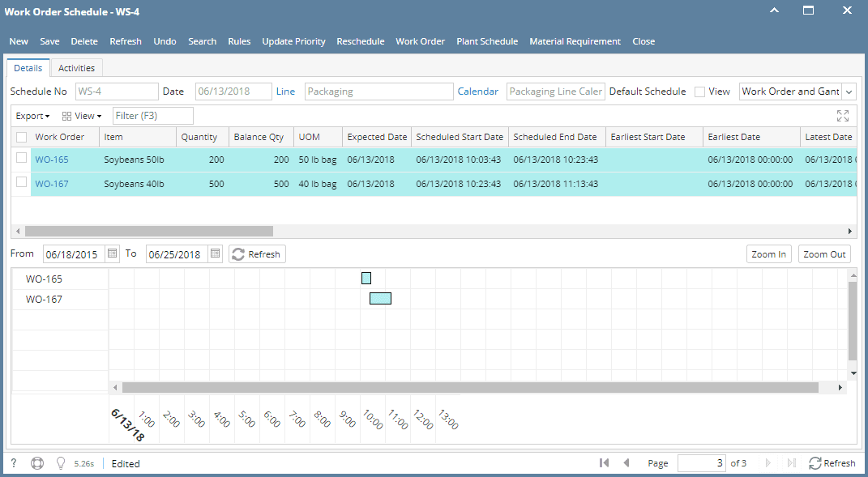The width and height of the screenshot is (868, 477).
Task: Click Save in the toolbar
Action: (49, 41)
